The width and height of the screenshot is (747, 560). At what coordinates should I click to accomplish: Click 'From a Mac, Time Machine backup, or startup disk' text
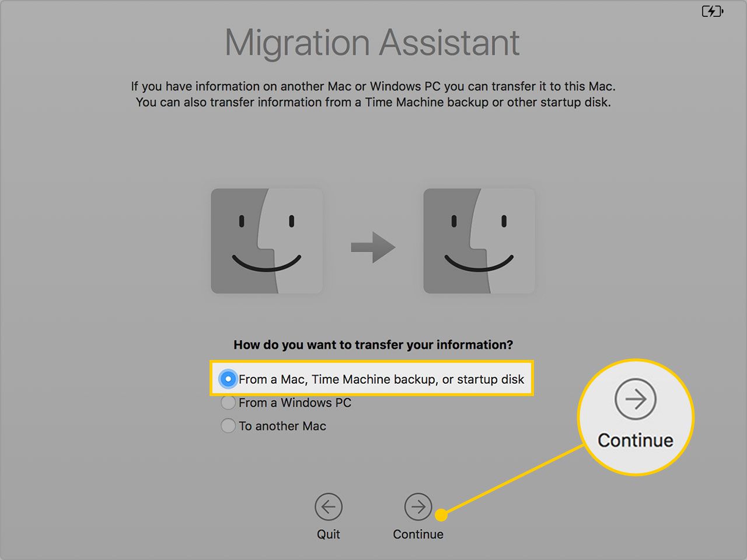[x=381, y=379]
